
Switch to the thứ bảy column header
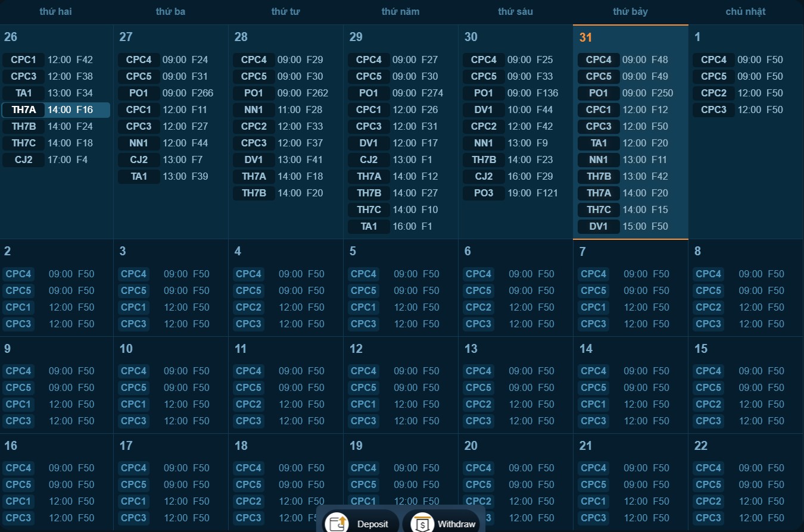[630, 11]
